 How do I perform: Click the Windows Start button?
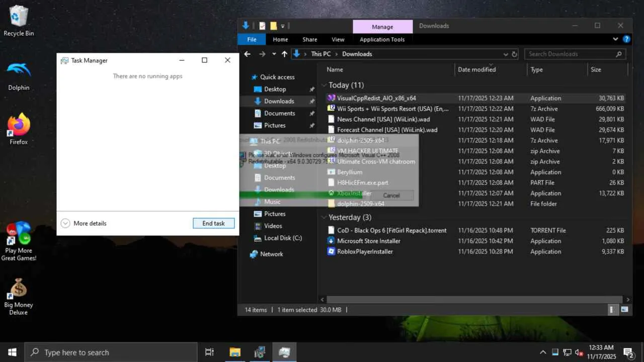[x=12, y=352]
